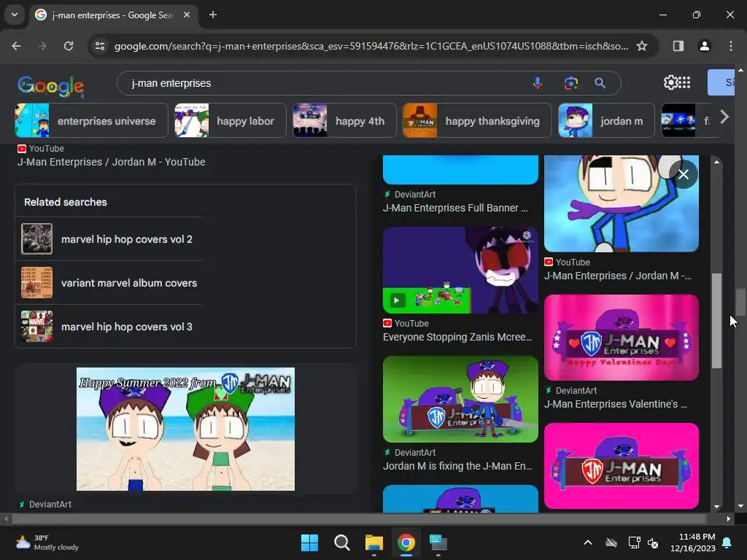Open marvel hip hop covers vol 2
The height and width of the screenshot is (560, 747).
[110, 239]
